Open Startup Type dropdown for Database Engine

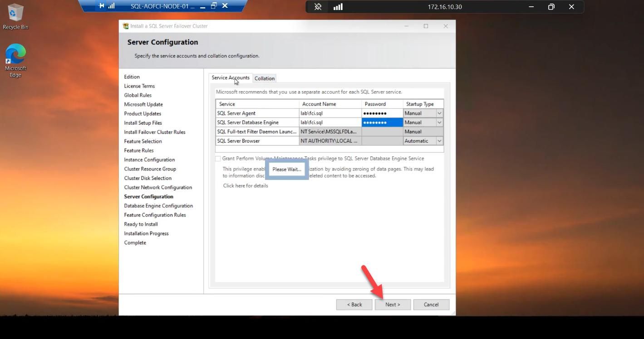tap(439, 122)
